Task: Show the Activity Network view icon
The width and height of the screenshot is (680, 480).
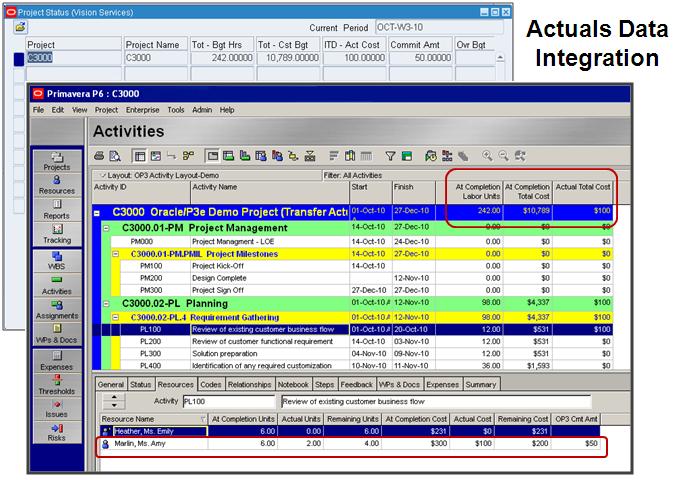Action: [188, 156]
